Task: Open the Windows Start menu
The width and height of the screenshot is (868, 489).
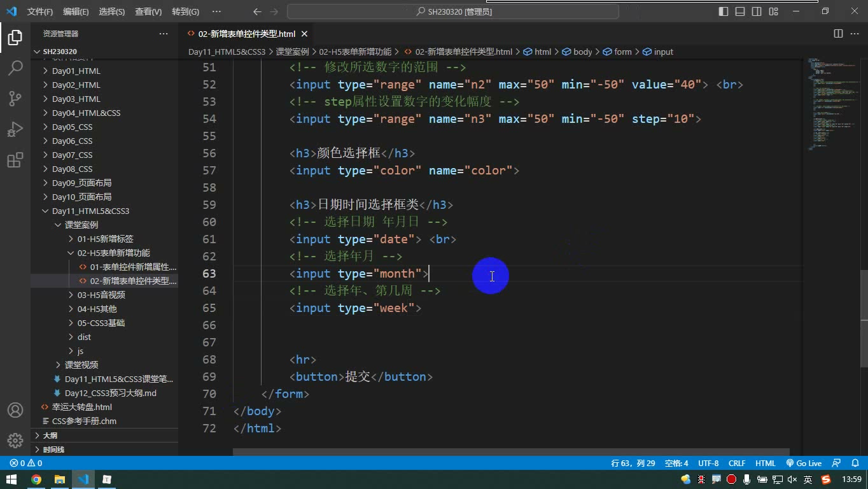Action: (x=11, y=479)
